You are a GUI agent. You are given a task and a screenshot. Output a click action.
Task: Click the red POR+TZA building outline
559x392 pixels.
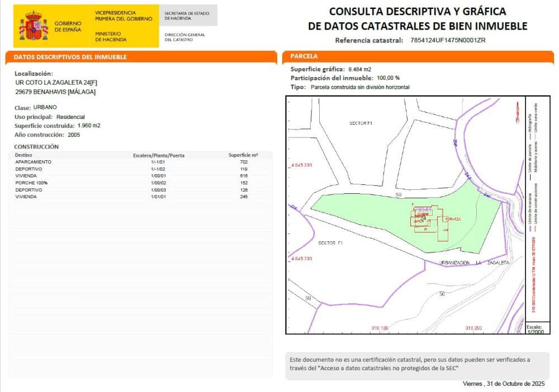tap(452, 219)
